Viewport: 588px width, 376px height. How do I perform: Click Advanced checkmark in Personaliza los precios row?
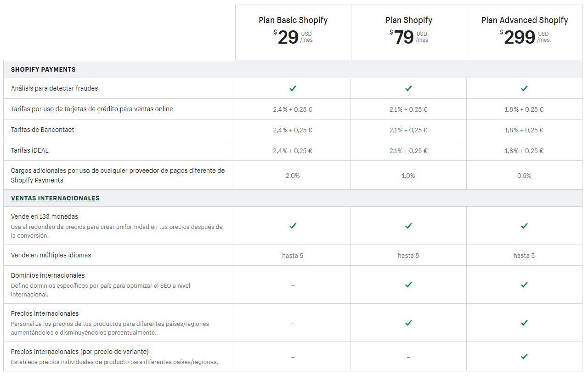(x=525, y=323)
